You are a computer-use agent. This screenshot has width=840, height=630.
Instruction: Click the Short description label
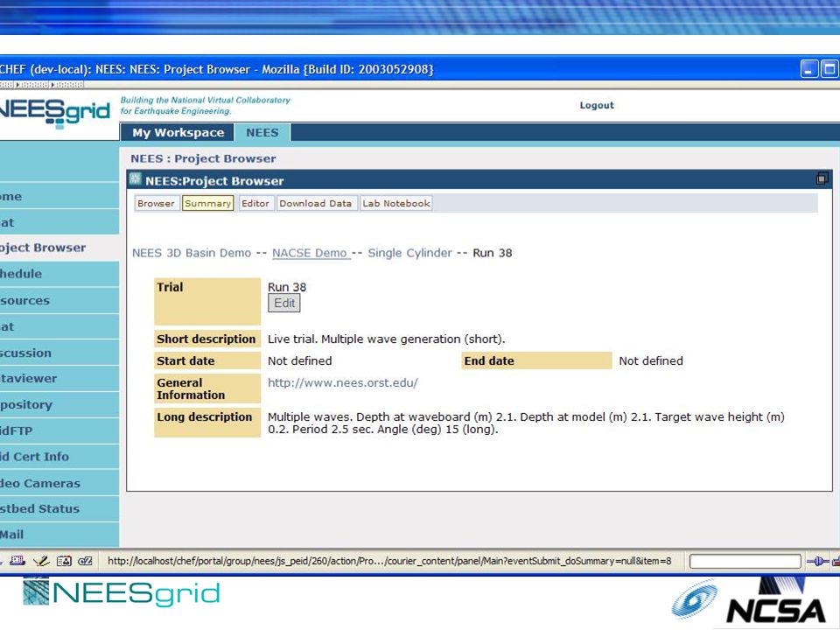[x=207, y=339]
